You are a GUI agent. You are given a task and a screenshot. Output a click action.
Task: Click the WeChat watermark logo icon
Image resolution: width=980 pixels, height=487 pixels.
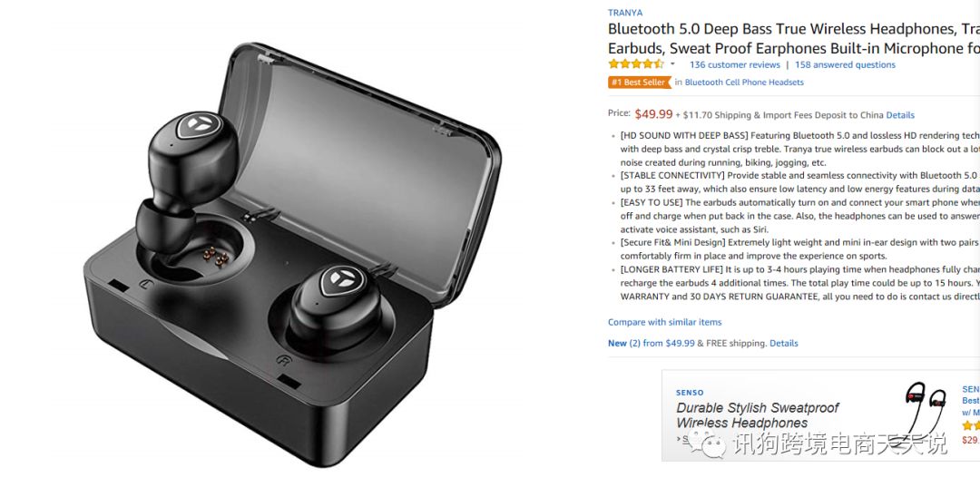(x=706, y=443)
